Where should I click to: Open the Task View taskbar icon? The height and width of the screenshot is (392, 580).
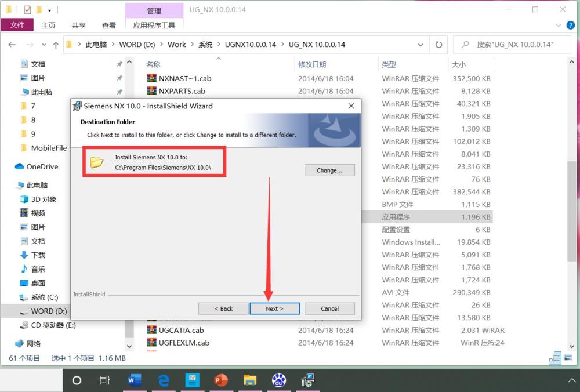click(105, 380)
